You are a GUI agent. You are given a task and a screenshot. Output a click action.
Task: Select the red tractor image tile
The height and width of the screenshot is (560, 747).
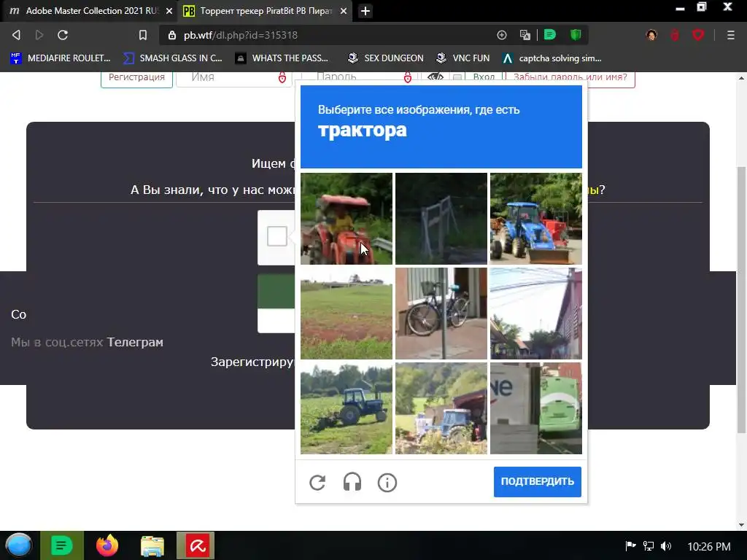pos(347,219)
